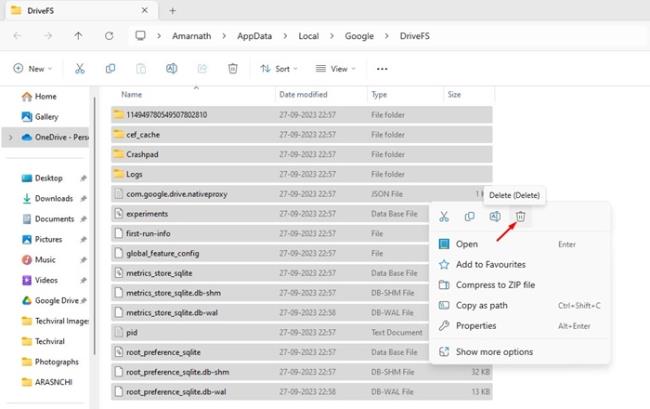
Task: Open Properties from context menu
Action: (x=476, y=326)
